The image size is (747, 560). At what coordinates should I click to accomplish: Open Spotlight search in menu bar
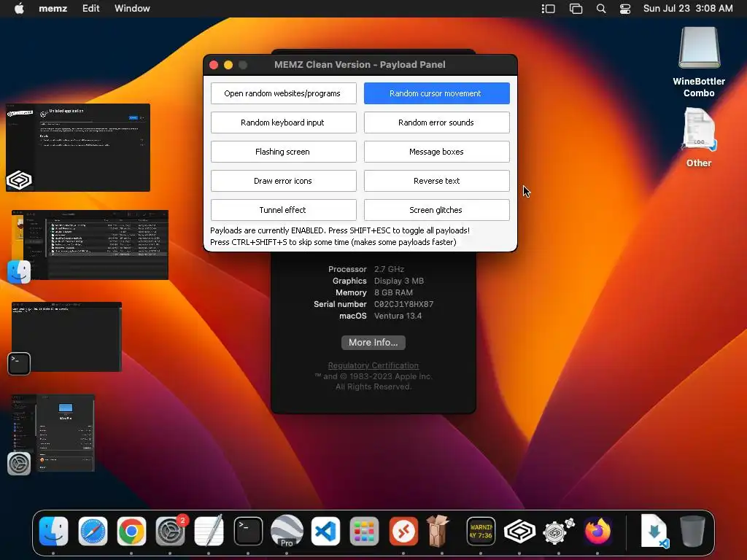pyautogui.click(x=601, y=9)
